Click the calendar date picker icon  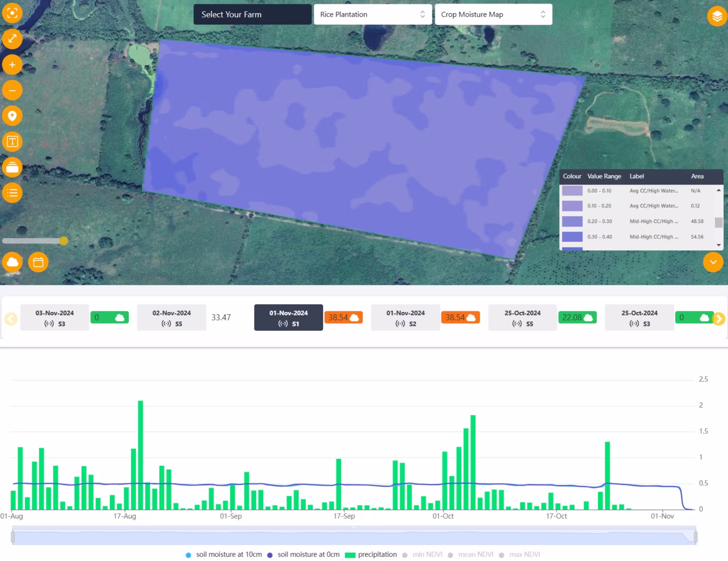38,262
